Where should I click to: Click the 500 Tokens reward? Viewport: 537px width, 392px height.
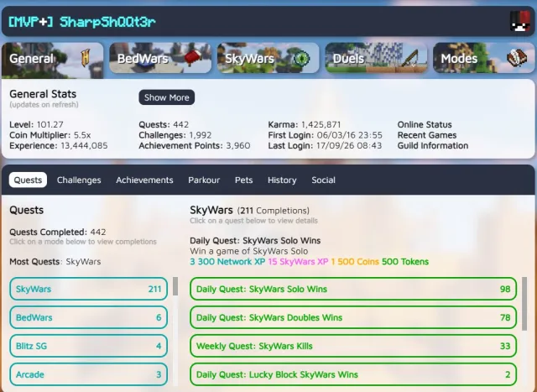pyautogui.click(x=405, y=261)
